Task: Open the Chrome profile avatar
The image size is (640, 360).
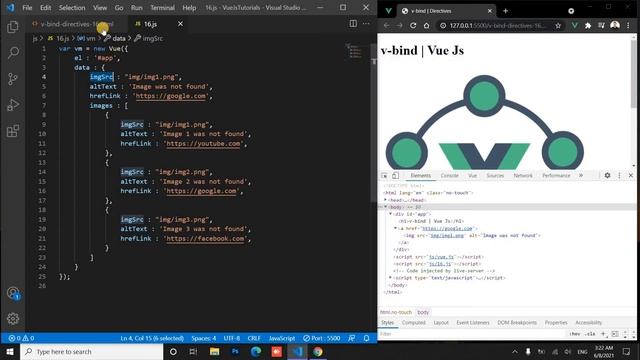Action: 615,25
